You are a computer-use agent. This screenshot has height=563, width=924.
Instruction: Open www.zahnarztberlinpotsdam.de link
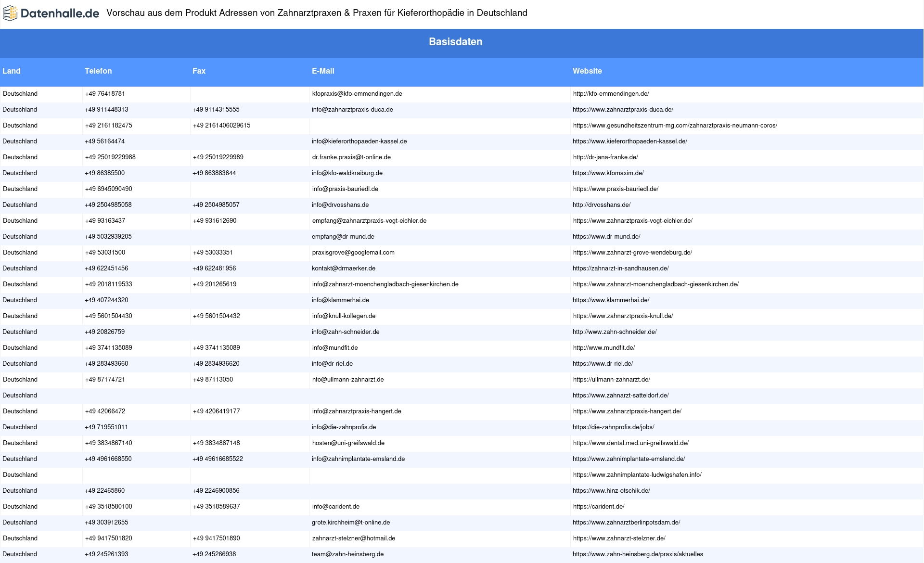click(x=627, y=523)
